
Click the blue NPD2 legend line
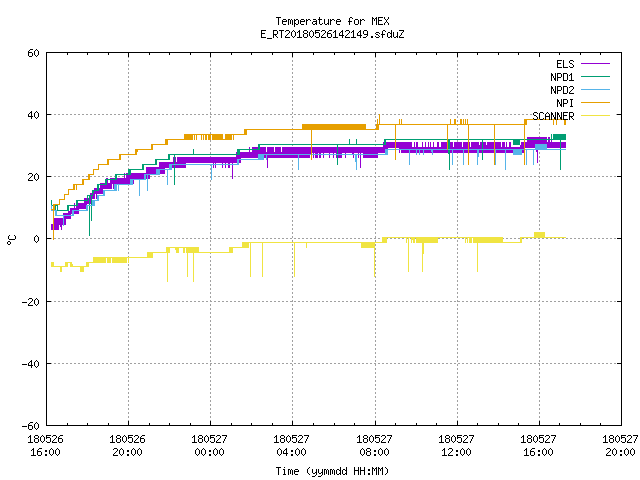coord(595,90)
